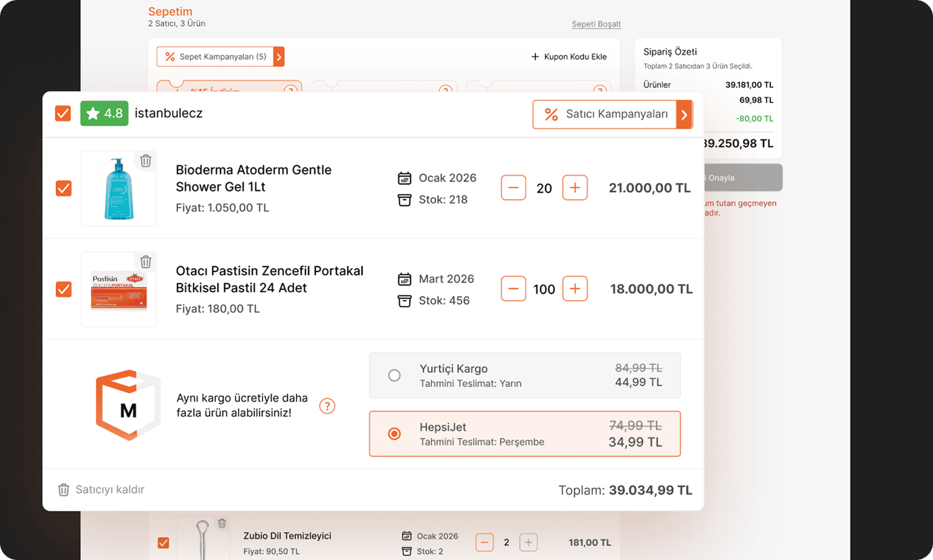Toggle the Otacı Pastisin product checkbox
Viewport: 933px width, 560px height.
64,289
